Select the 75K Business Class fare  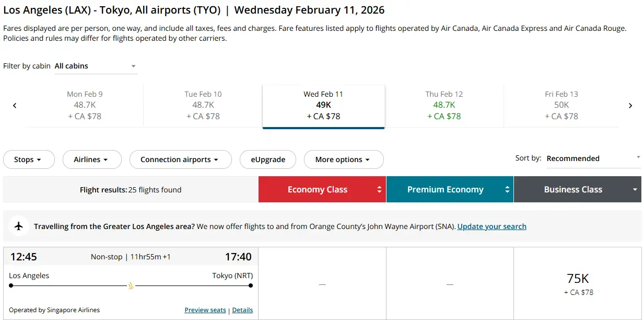[x=578, y=283]
